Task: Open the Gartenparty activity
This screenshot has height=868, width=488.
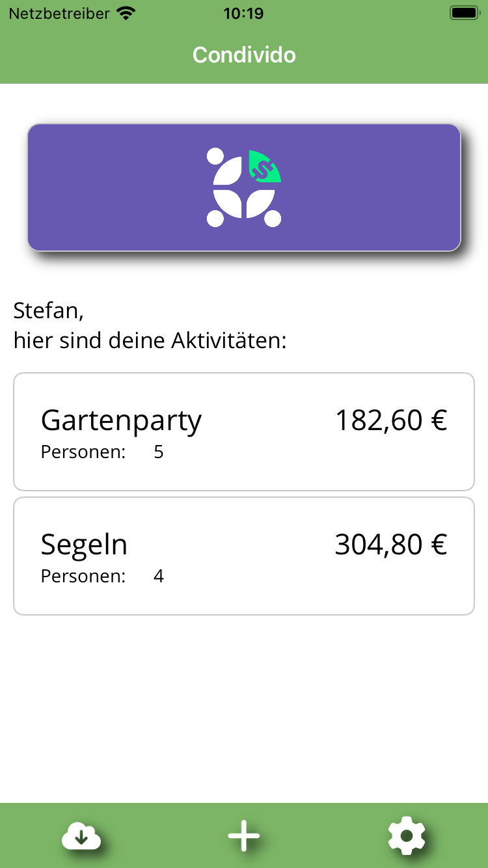Action: coord(122,421)
